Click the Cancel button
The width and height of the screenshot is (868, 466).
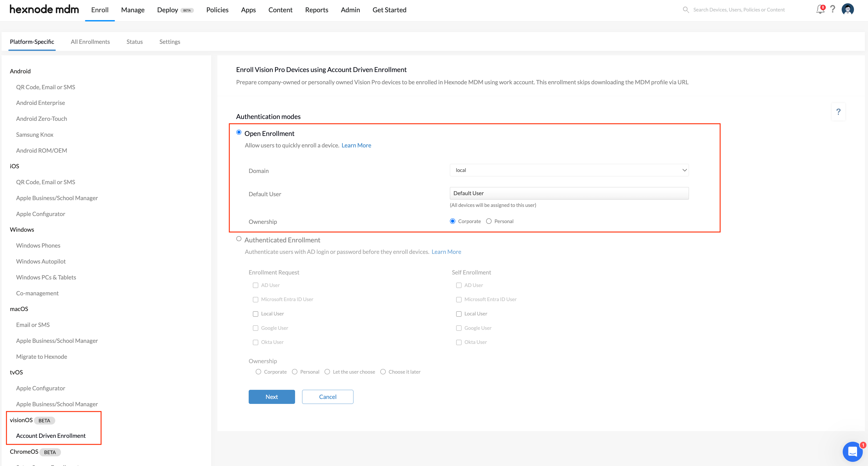[328, 397]
